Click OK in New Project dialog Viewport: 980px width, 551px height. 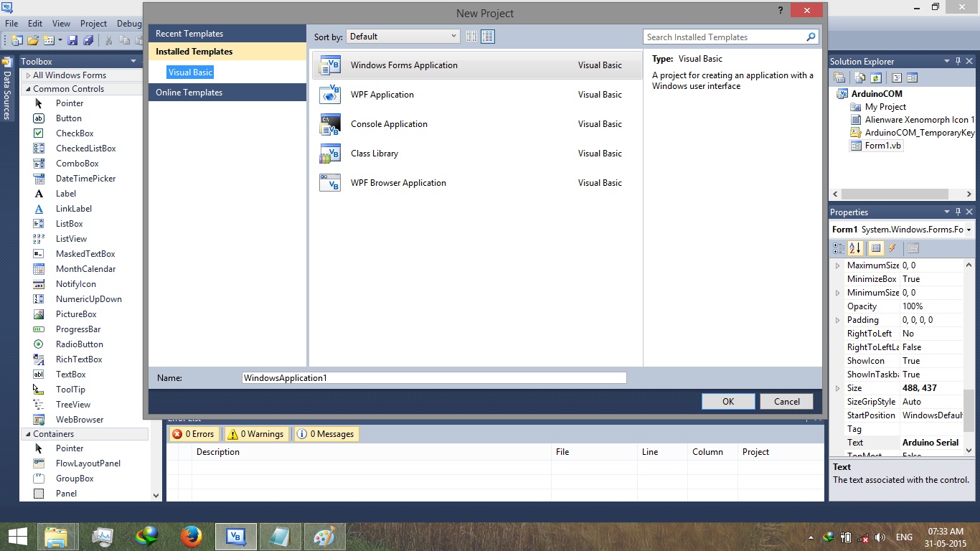point(728,402)
